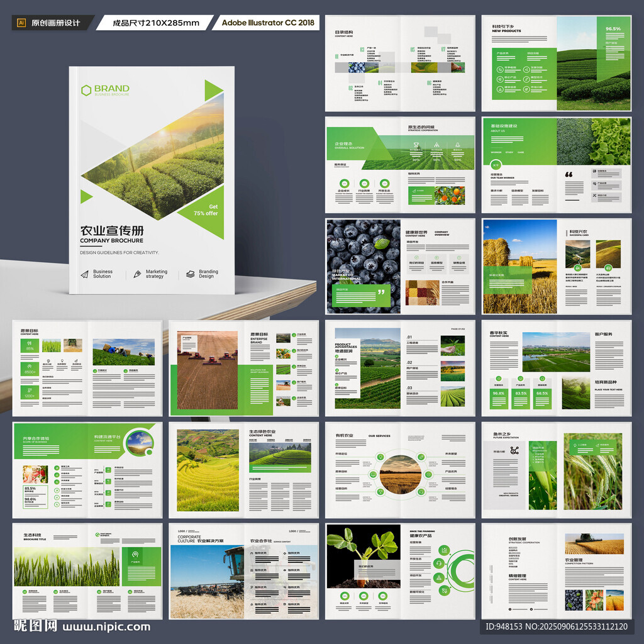Click the 农业宣传册 cover title
This screenshot has width=644, height=644.
pos(112,230)
